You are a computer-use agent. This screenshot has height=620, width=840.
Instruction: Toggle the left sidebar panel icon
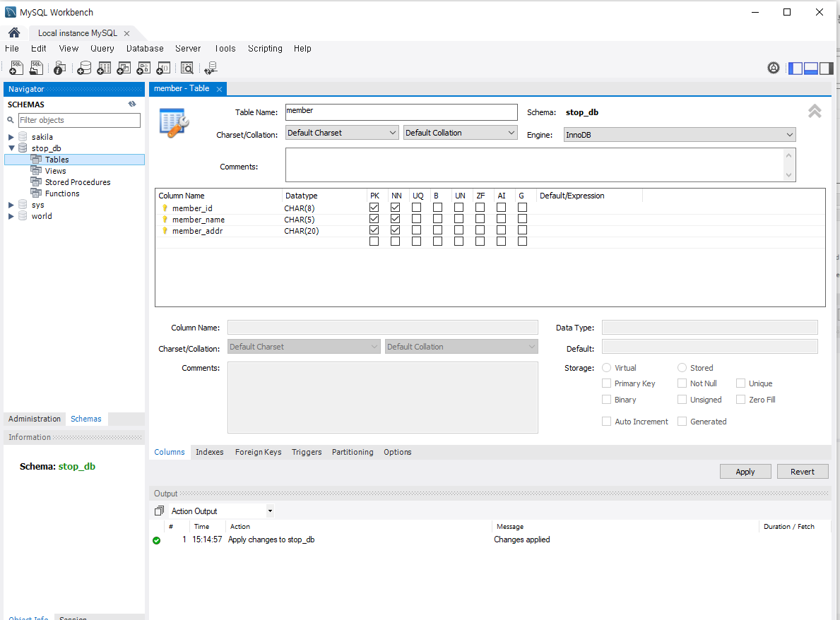[x=795, y=68]
